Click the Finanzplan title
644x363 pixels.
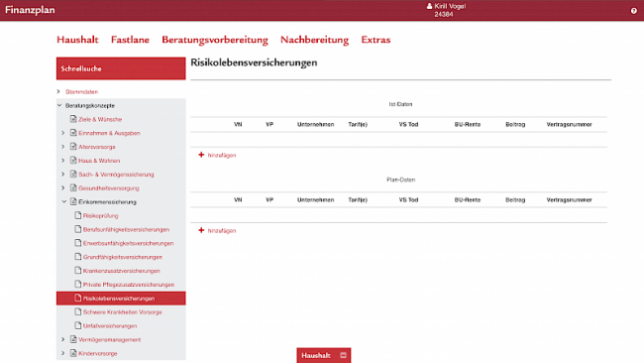click(x=30, y=10)
